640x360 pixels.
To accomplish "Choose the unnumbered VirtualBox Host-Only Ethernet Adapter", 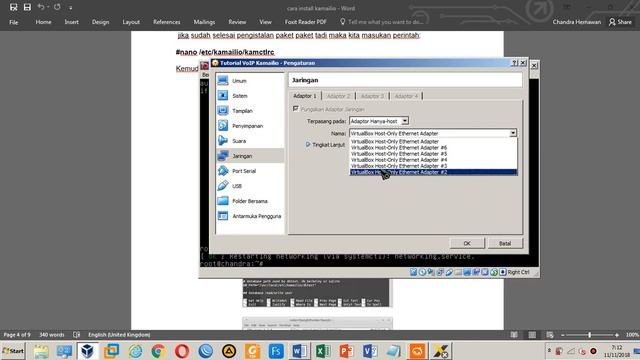I will pyautogui.click(x=433, y=142).
